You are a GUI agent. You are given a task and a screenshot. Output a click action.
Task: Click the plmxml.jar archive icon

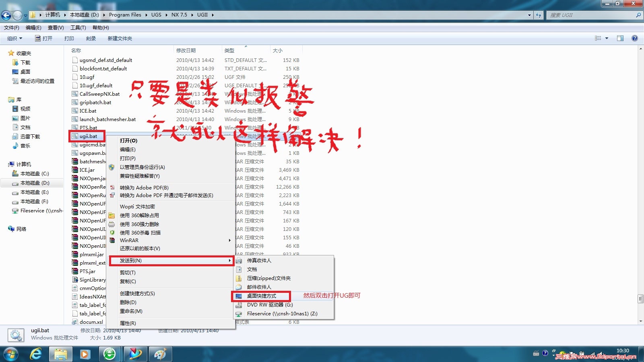point(74,255)
